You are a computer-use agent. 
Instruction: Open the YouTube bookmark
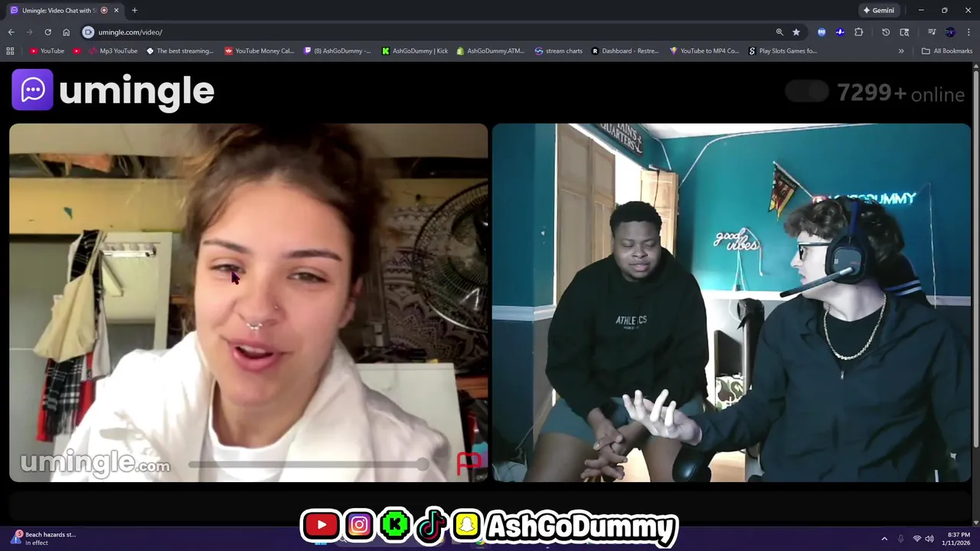point(47,51)
